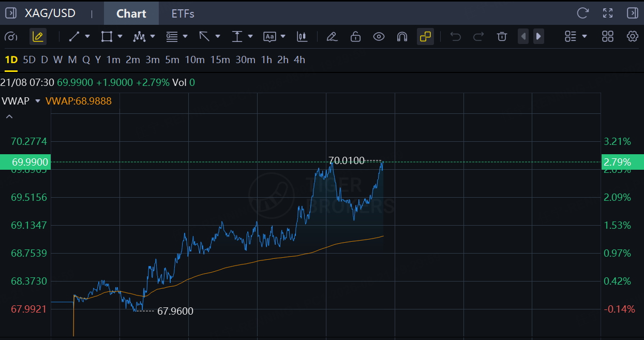644x340 pixels.
Task: Collapse the indicator legend chevron
Action: [x=9, y=116]
